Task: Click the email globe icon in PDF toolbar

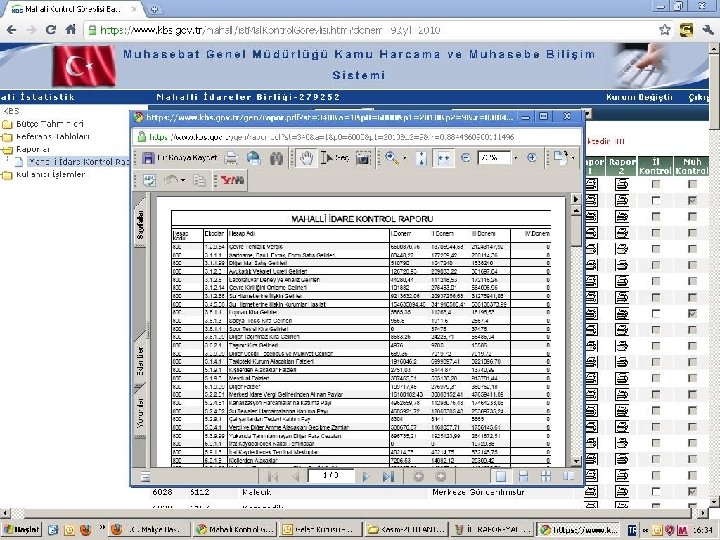Action: [253, 158]
